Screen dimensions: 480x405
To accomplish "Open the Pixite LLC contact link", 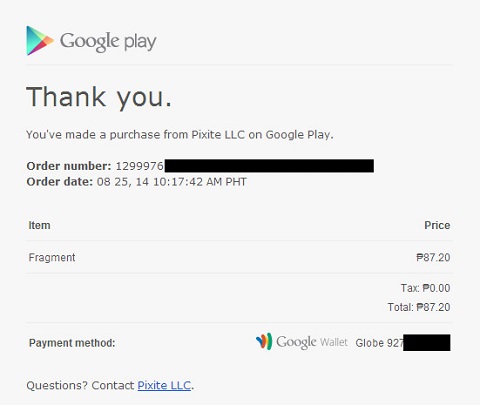I will tap(164, 385).
